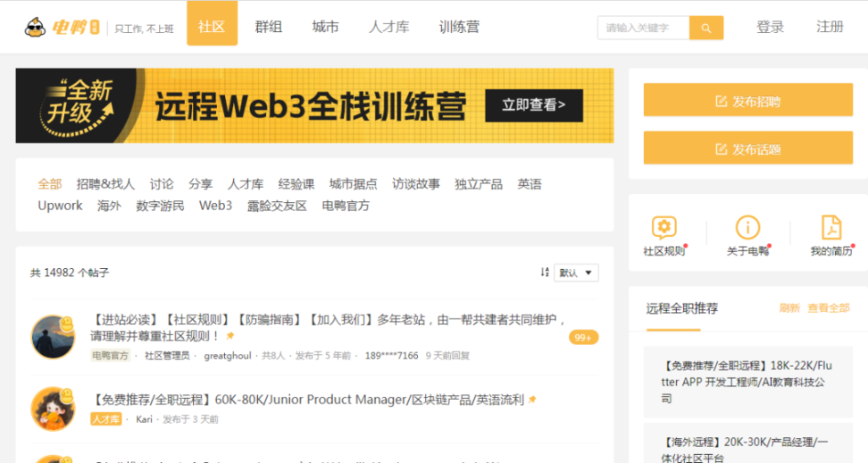Switch to the 群组 navigation tab
This screenshot has height=463, width=868.
pyautogui.click(x=268, y=27)
